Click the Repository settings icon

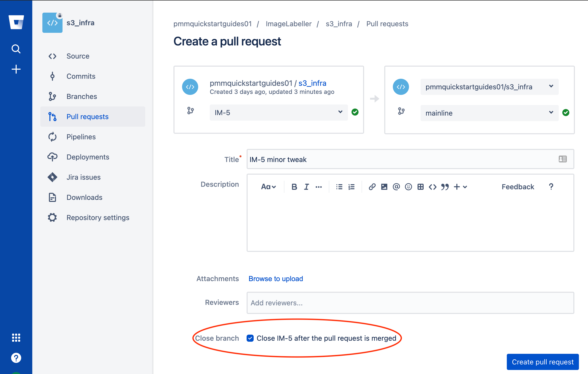tap(52, 218)
